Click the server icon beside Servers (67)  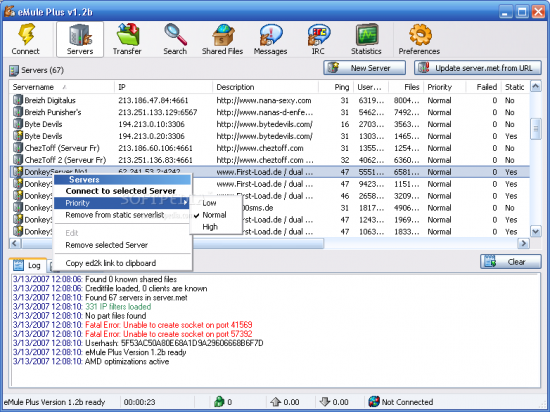coord(14,70)
